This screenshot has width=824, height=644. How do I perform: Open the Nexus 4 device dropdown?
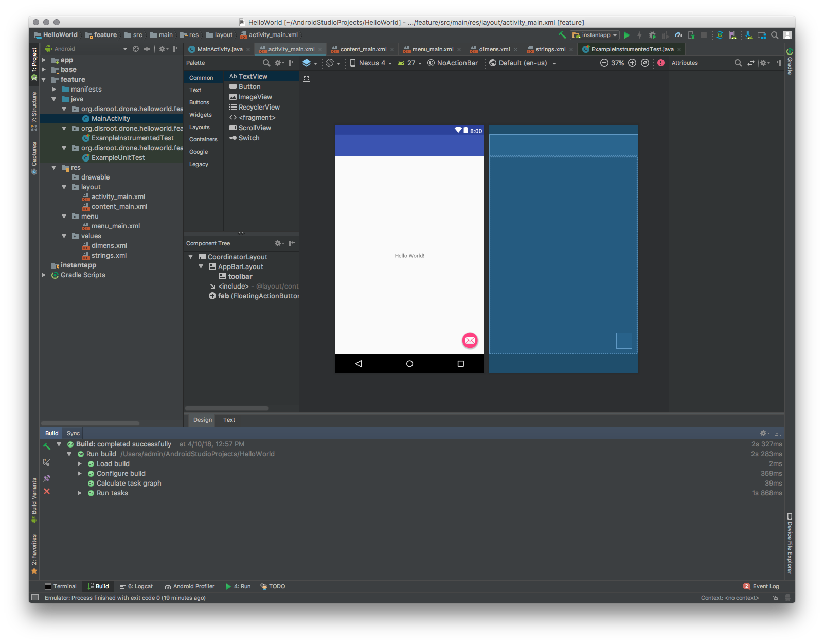371,63
